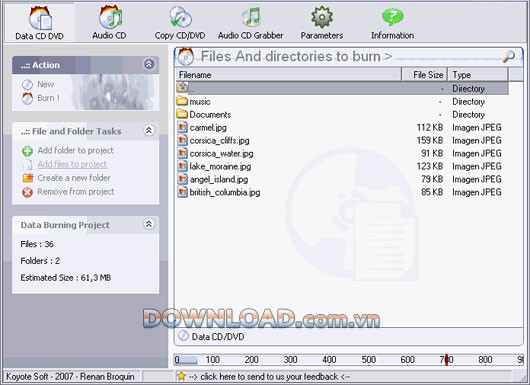Viewport: 530px width, 385px height.
Task: Select angel_island.jpg file
Action: click(342, 179)
